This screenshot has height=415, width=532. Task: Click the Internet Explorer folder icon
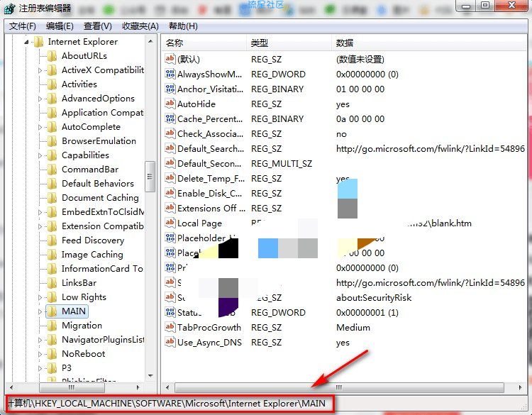(39, 42)
